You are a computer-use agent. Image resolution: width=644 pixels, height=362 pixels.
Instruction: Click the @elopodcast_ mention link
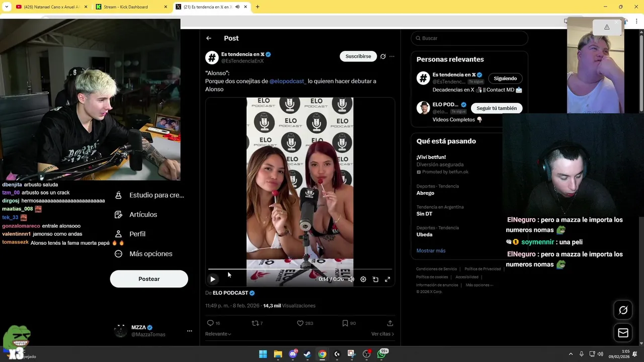[x=287, y=81]
